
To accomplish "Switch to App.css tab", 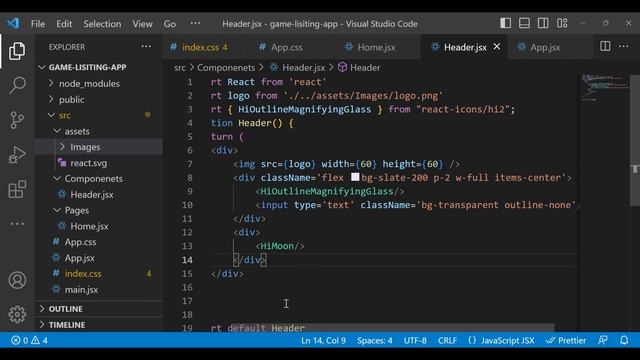I will pyautogui.click(x=287, y=47).
